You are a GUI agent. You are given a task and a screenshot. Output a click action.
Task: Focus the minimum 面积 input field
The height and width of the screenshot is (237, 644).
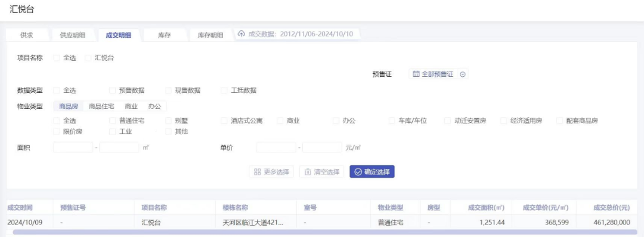[73, 147]
